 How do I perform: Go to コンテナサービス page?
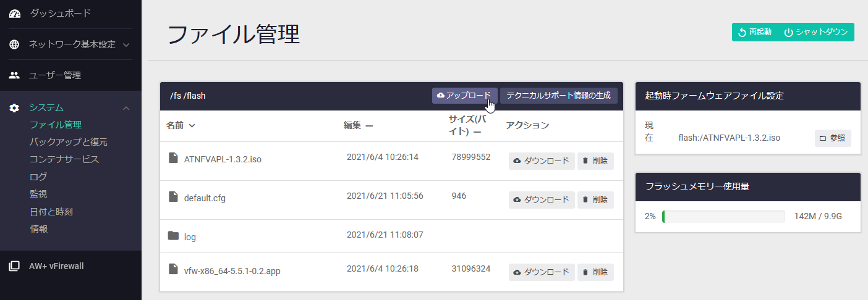click(64, 159)
